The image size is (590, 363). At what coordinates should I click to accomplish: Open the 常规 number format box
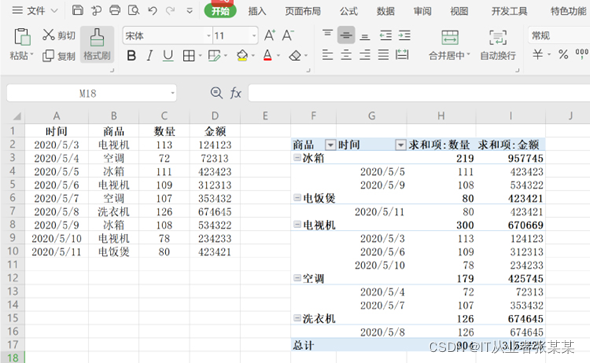point(559,36)
